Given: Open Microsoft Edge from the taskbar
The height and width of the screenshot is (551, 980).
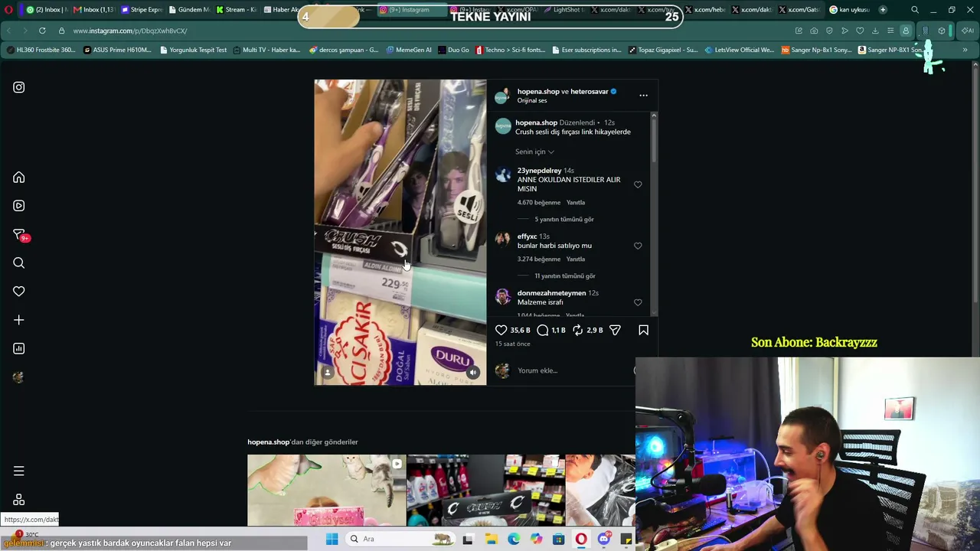Looking at the screenshot, I should click(514, 539).
